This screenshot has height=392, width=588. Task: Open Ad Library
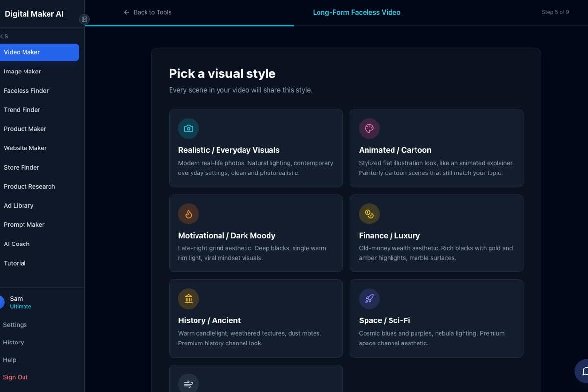tap(39, 205)
